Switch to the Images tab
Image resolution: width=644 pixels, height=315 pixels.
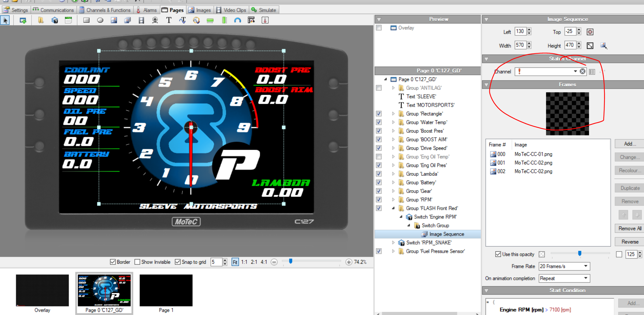[x=200, y=10]
